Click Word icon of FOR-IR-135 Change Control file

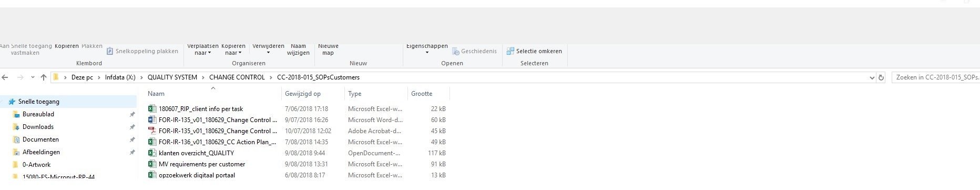[x=152, y=120]
